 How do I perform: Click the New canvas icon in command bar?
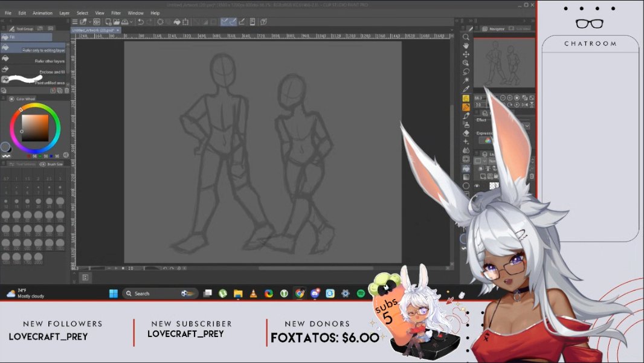click(x=108, y=22)
